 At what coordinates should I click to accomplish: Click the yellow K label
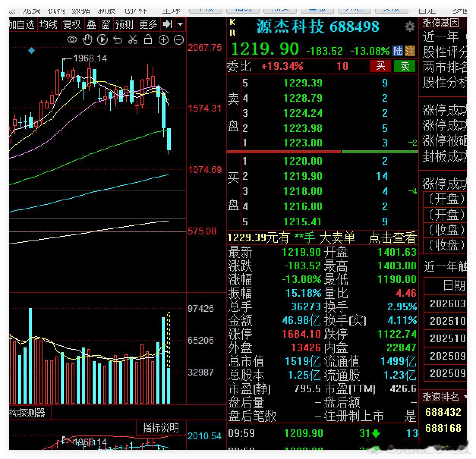(x=233, y=22)
